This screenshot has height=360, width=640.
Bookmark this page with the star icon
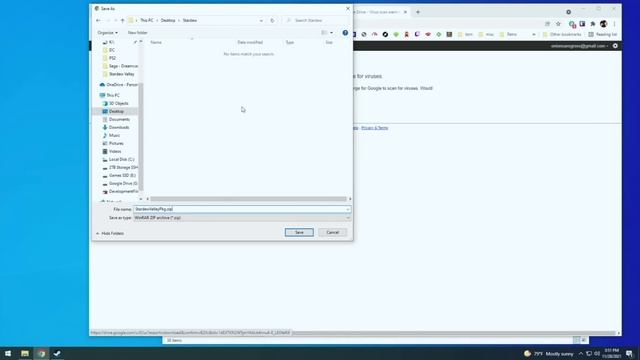558,24
